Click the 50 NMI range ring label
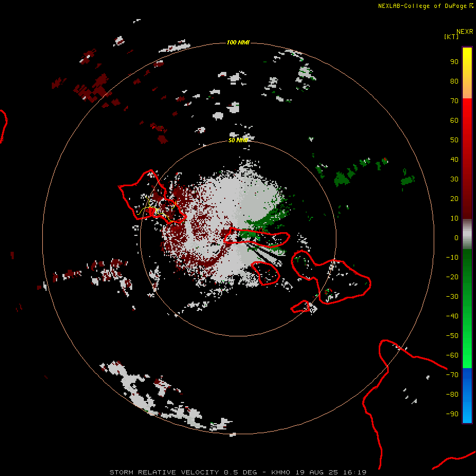The width and height of the screenshot is (476, 476). tap(238, 140)
